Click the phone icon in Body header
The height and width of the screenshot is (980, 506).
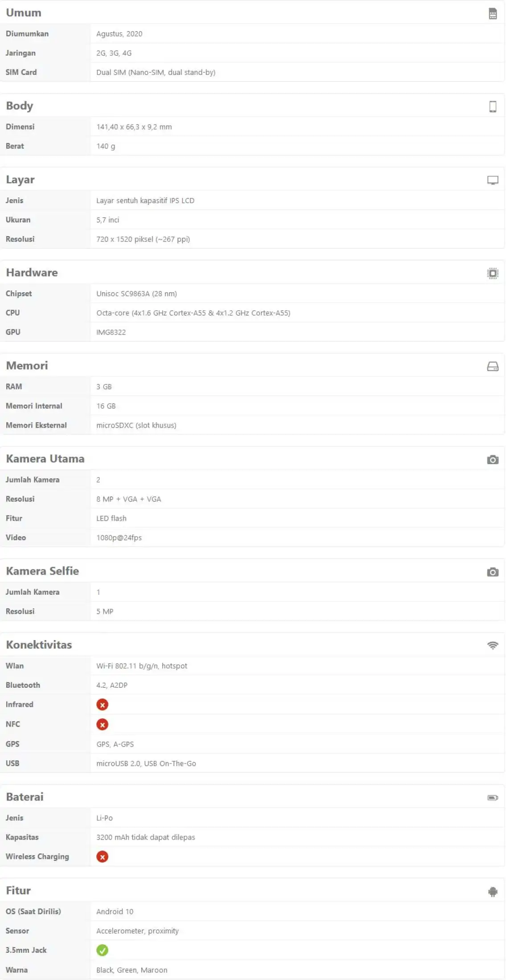pyautogui.click(x=493, y=106)
